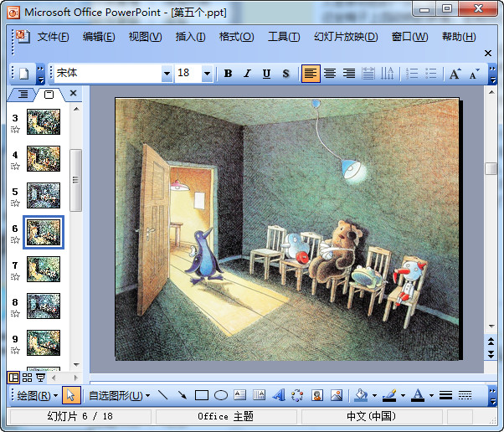Insert WordArt
This screenshot has height=432, width=504.
[278, 395]
